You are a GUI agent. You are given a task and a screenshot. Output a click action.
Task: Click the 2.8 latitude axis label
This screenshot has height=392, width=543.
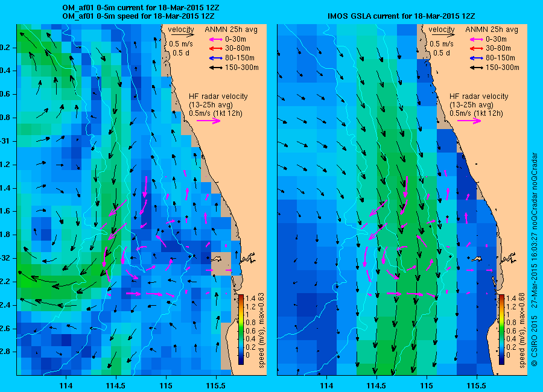tap(5, 352)
